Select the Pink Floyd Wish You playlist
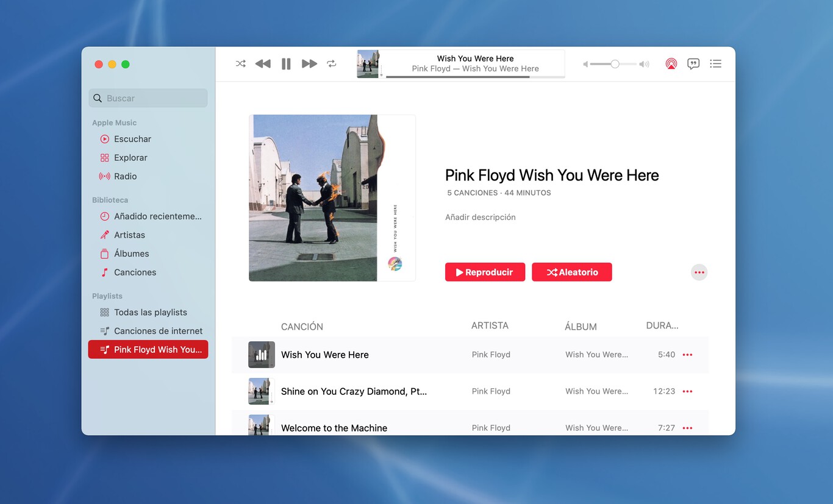The image size is (833, 504). (148, 349)
